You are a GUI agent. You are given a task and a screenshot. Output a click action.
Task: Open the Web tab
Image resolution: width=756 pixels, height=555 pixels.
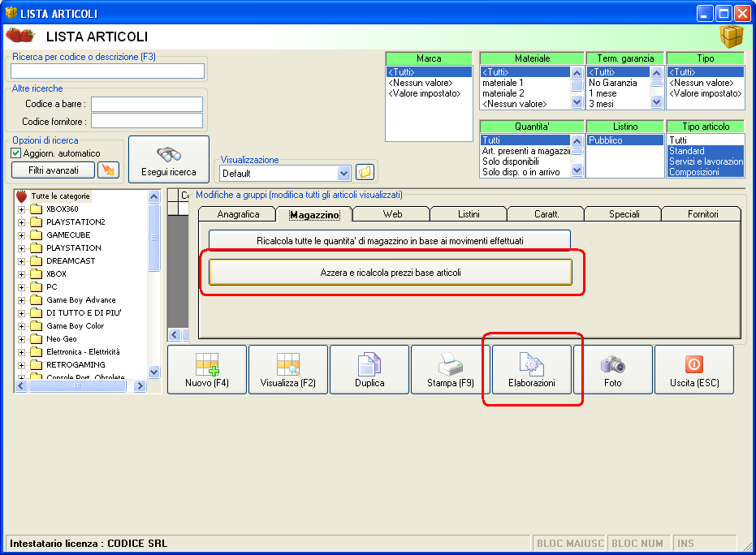(x=392, y=214)
